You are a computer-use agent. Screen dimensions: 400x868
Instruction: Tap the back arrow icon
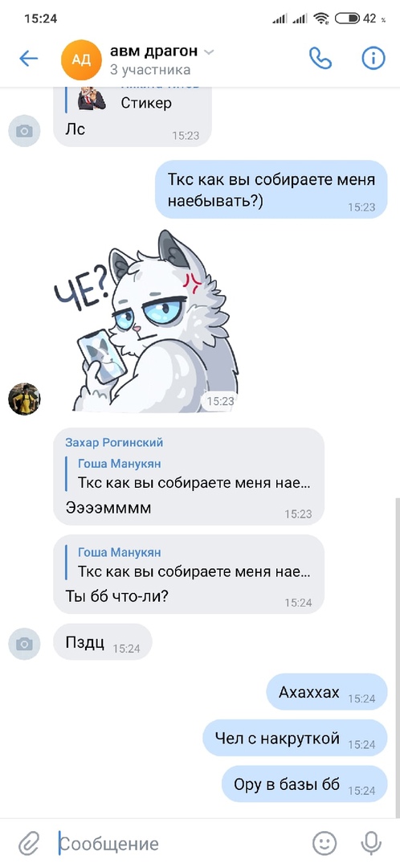pyautogui.click(x=28, y=58)
